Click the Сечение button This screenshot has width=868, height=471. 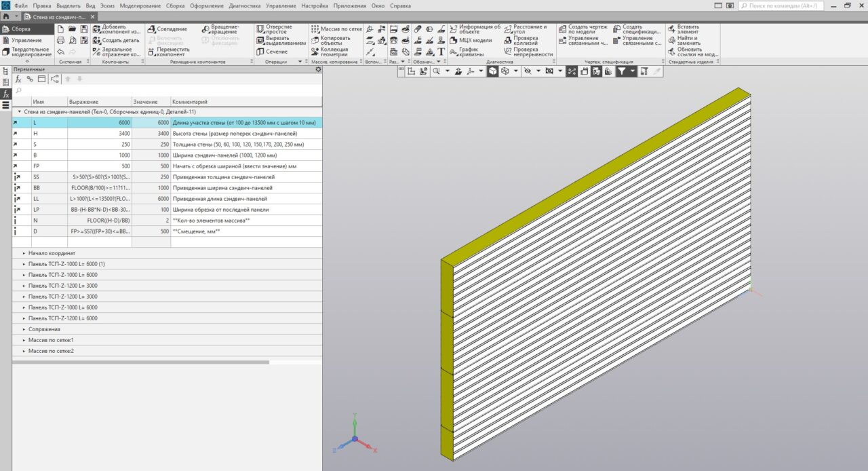[272, 52]
